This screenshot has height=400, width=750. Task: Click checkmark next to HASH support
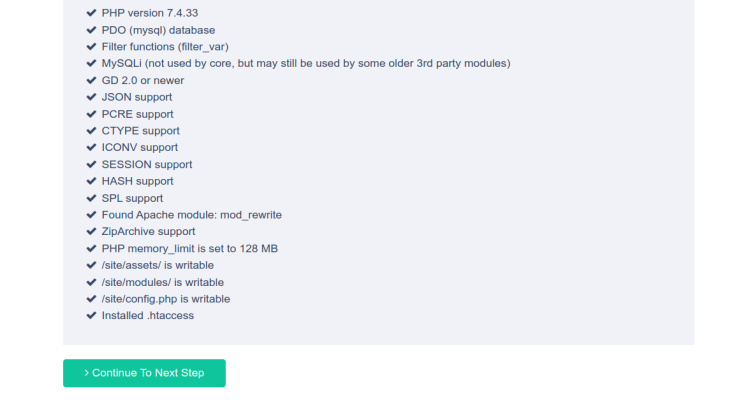point(91,181)
